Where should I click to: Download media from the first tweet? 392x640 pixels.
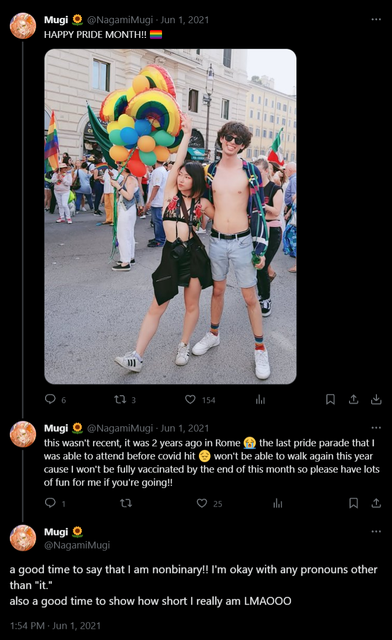click(x=376, y=399)
